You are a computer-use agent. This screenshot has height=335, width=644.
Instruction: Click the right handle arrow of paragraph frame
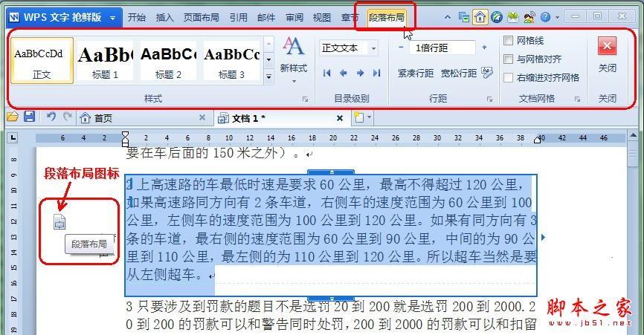click(544, 237)
